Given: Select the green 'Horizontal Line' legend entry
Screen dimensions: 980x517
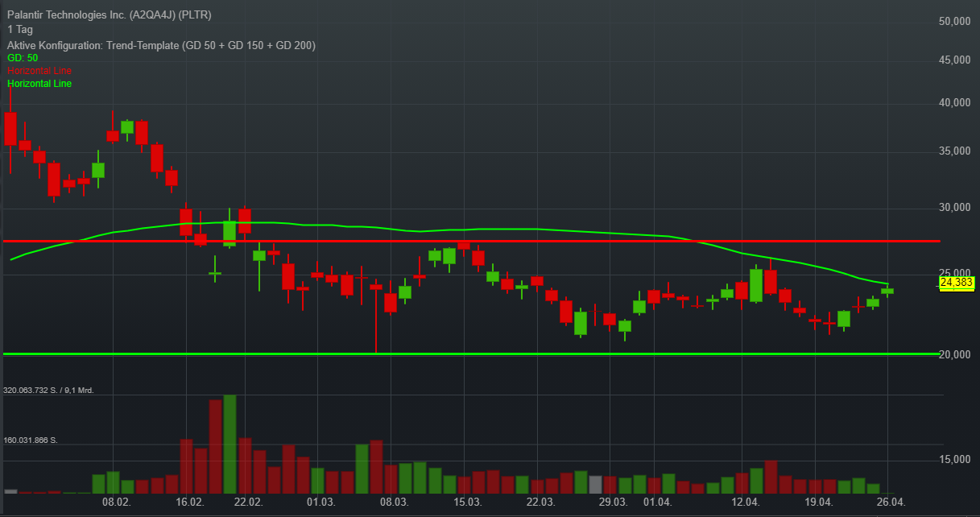Looking at the screenshot, I should pos(39,84).
